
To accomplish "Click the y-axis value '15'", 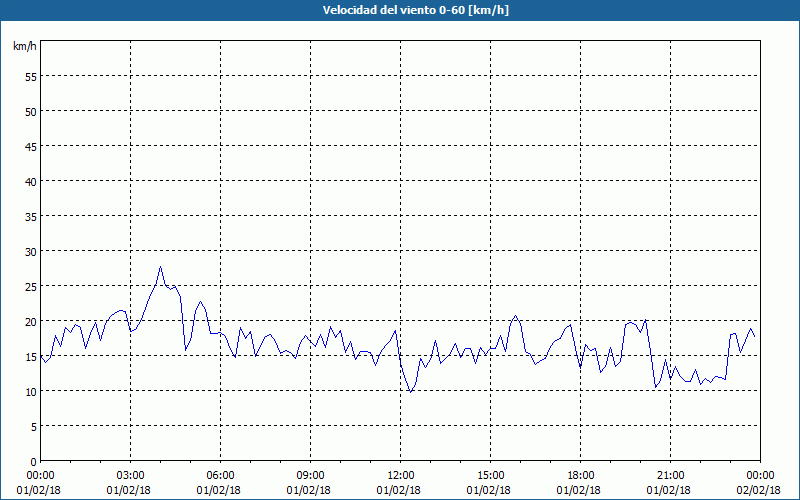I will tap(31, 356).
